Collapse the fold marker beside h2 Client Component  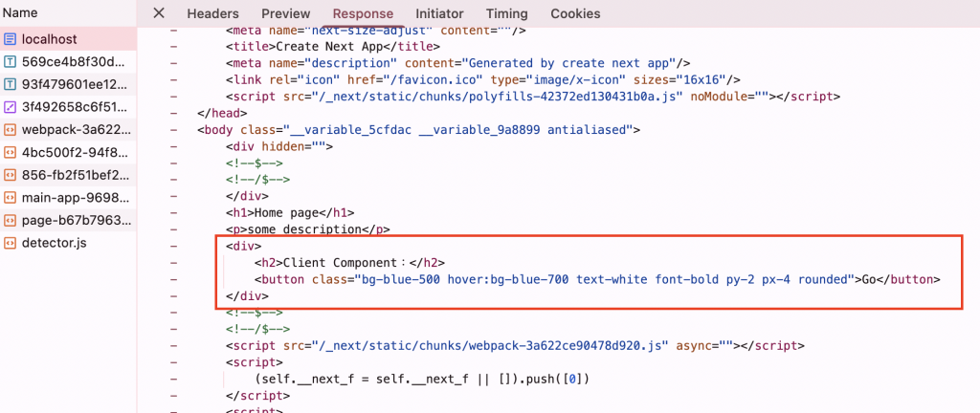(x=173, y=263)
